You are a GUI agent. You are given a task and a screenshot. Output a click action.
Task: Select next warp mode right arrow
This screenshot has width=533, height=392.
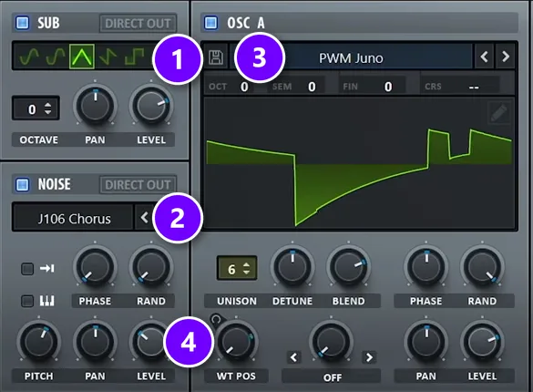369,357
